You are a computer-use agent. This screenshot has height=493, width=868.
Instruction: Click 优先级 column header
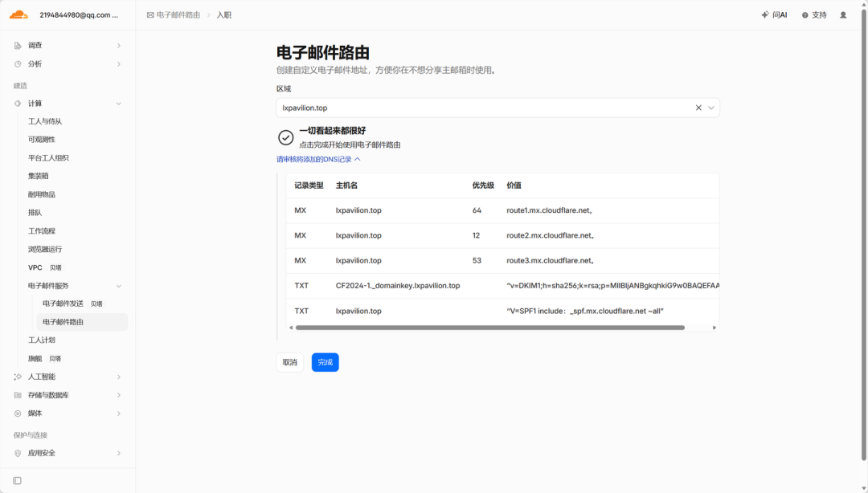483,185
